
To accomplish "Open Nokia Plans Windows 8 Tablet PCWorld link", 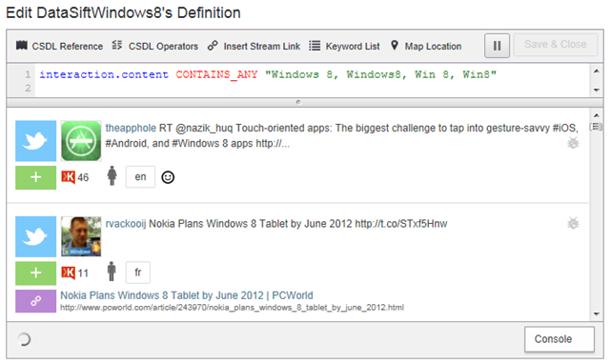I will point(187,295).
